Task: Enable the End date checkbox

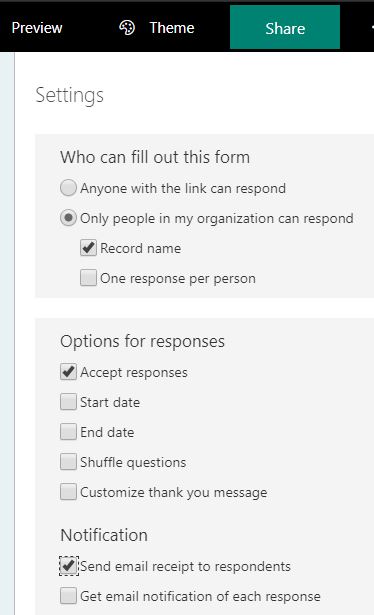Action: coord(68,432)
